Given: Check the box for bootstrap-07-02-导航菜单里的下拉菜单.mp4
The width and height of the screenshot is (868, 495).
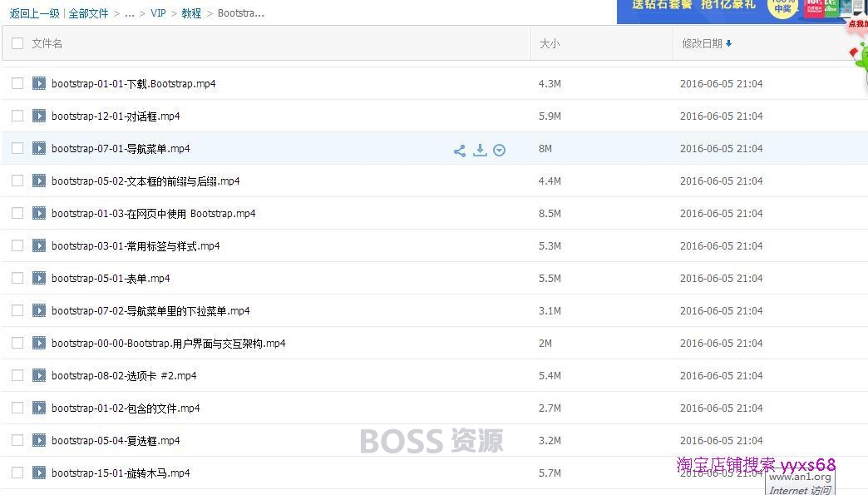Looking at the screenshot, I should coord(17,310).
